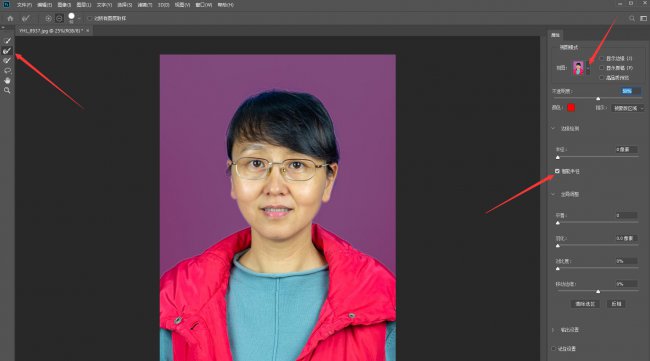Collapse the Edge Detection section

coord(553,128)
